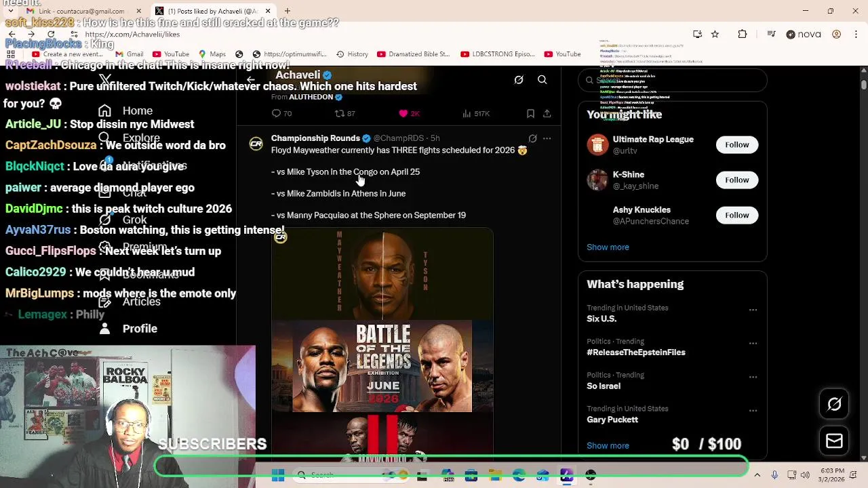Open the media control toolbar icon
868x488 pixels.
click(x=771, y=34)
